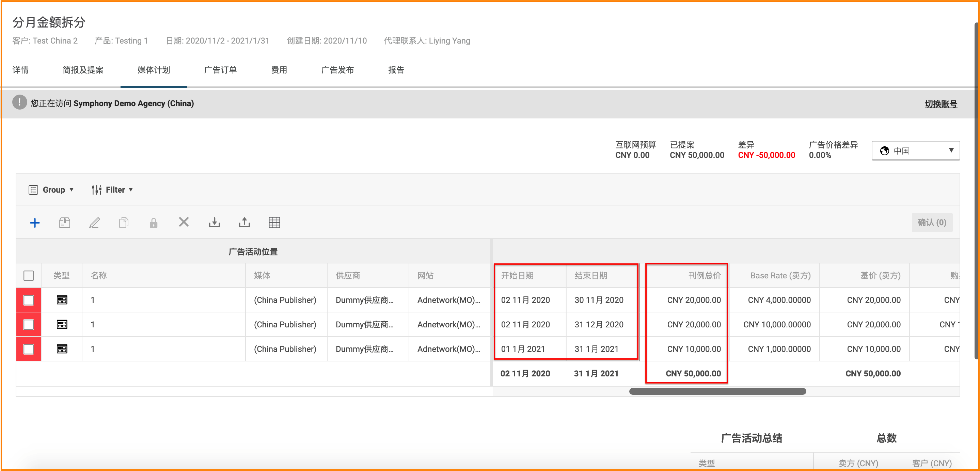Click the 媒体 column header
980x471 pixels.
pyautogui.click(x=286, y=276)
